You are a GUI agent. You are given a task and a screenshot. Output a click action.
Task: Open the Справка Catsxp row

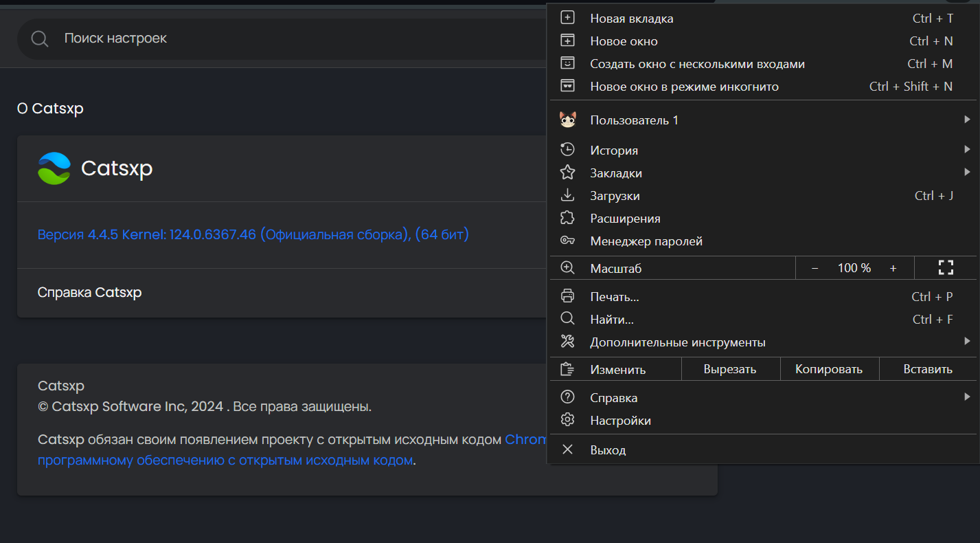coord(282,292)
